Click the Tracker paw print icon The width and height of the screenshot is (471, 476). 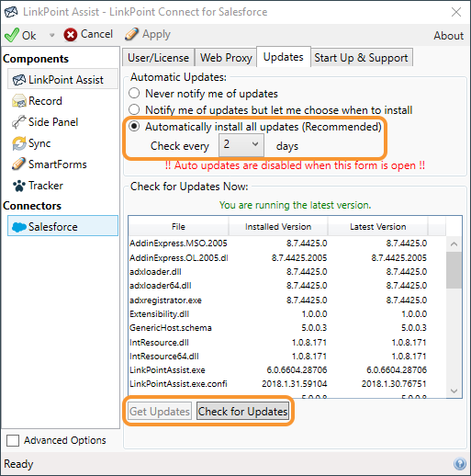tap(19, 186)
